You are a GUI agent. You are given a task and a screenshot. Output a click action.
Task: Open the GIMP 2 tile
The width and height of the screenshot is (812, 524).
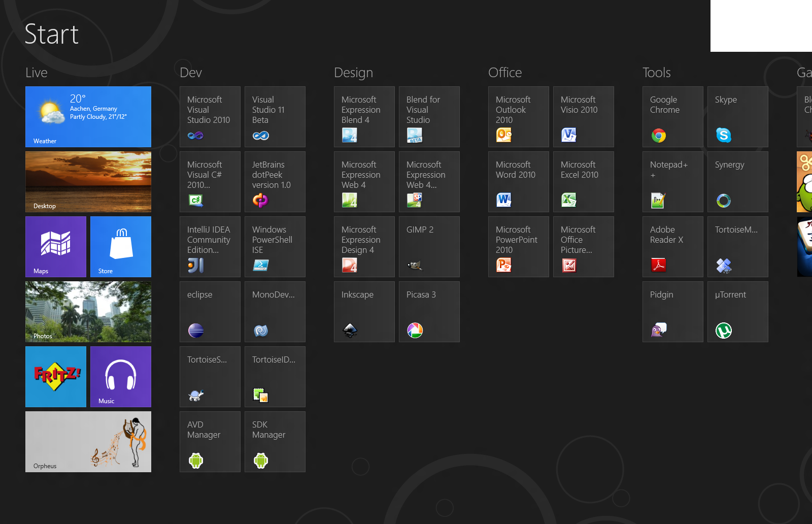[x=429, y=247]
